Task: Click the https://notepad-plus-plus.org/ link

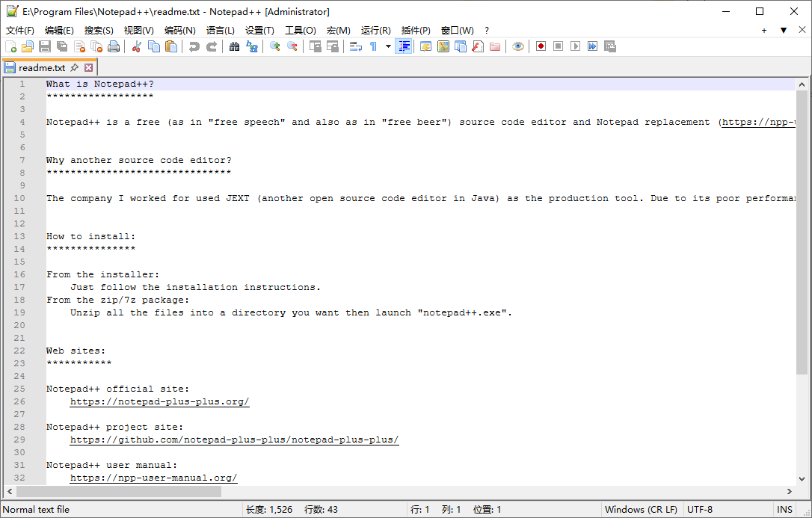Action: tap(159, 401)
